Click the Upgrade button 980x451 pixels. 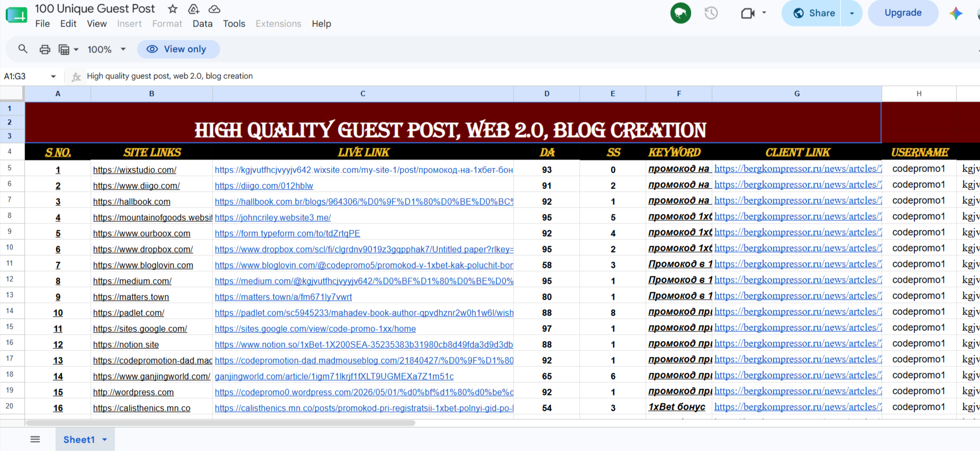(903, 13)
